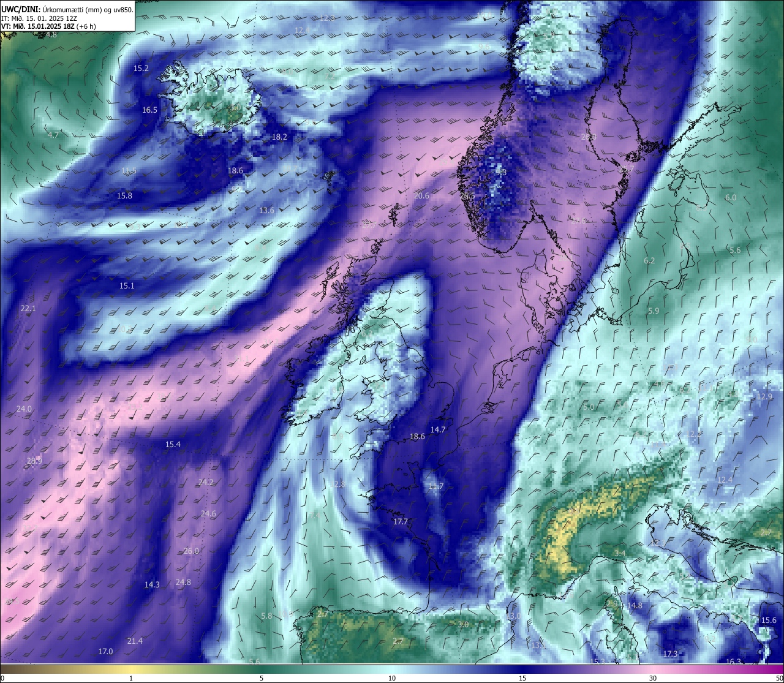Click the 20.6 value in the North Sea

click(421, 196)
